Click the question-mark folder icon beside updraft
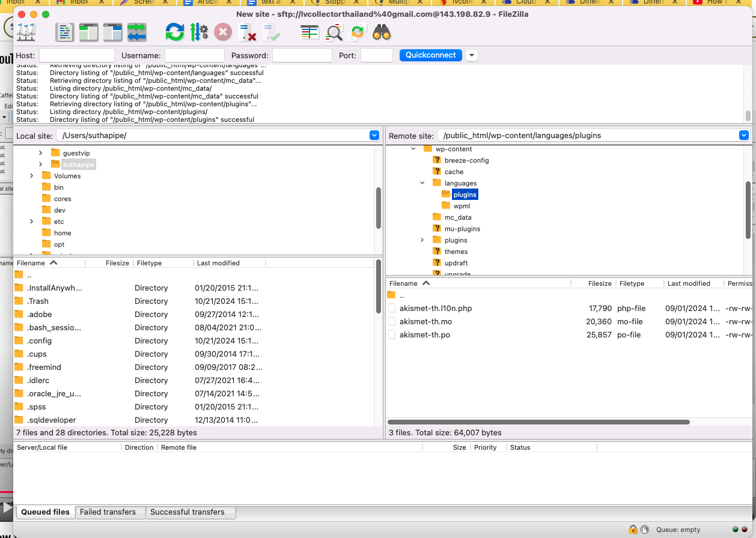Viewport: 756px width, 538px height. 437,263
